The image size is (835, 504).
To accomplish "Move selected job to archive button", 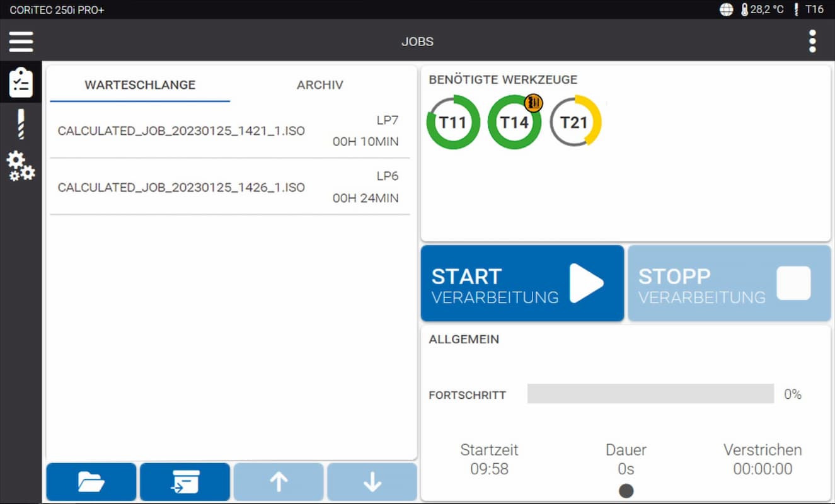I will [185, 482].
